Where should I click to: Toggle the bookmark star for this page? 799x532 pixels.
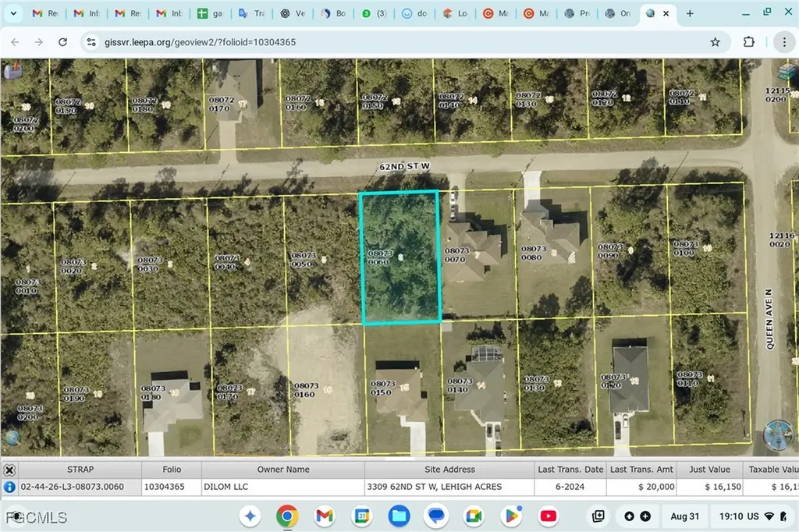716,42
